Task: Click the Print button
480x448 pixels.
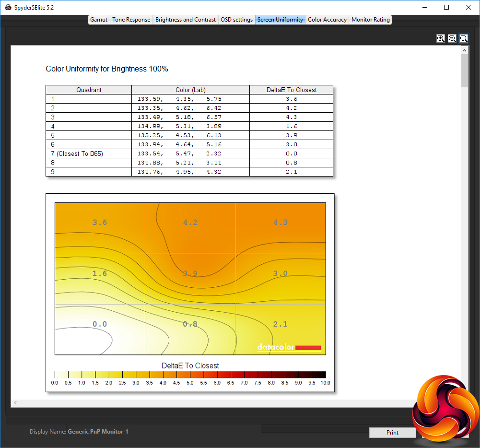Action: 392,432
